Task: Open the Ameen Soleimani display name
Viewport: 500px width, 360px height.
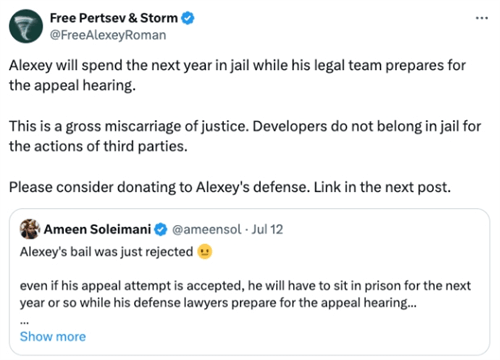Action: pos(97,229)
